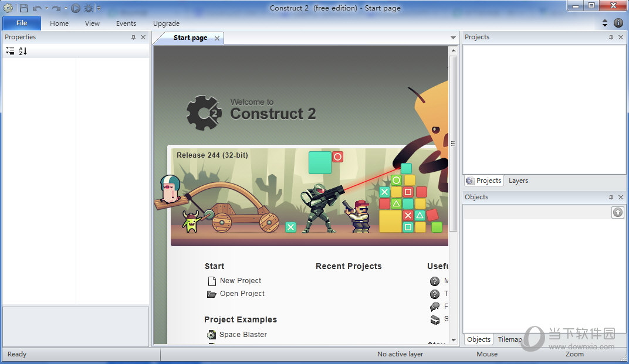This screenshot has height=364, width=629.
Task: Click the Construct 2 logo on start page
Action: (204, 113)
